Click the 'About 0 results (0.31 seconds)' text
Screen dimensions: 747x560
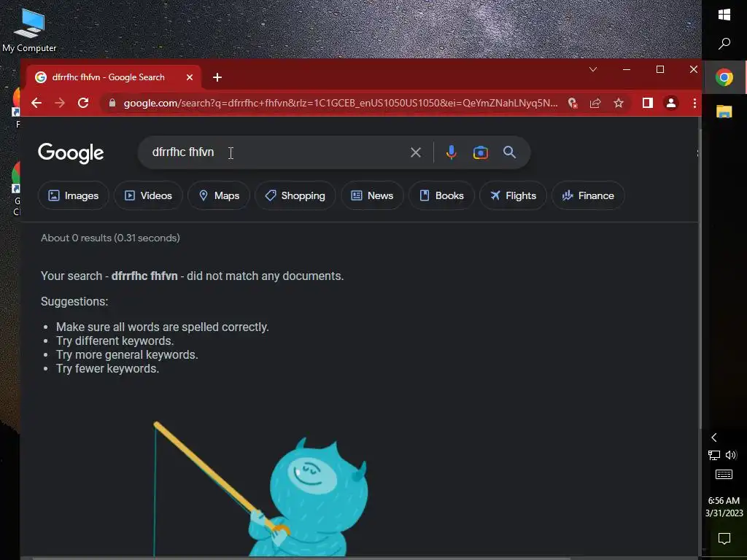(111, 238)
